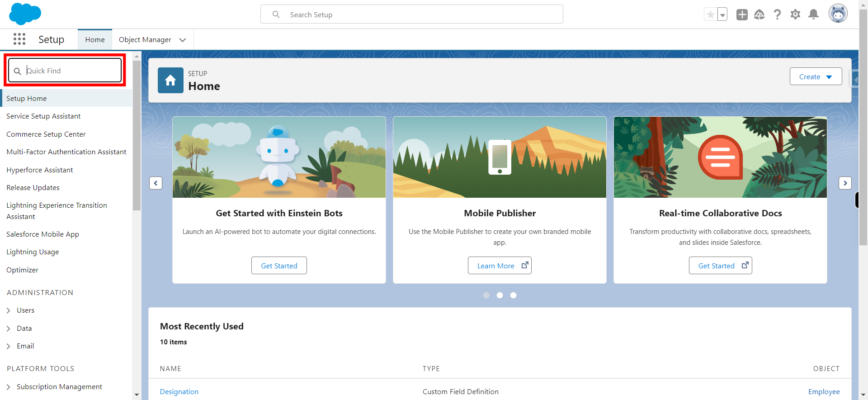The image size is (868, 400).
Task: Expand the Users section chevron
Action: (9, 310)
